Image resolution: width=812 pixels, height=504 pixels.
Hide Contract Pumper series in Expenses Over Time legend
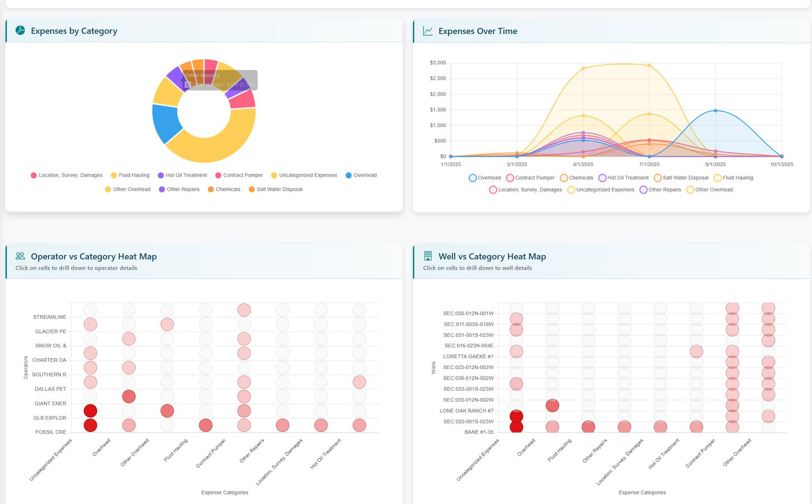pyautogui.click(x=530, y=178)
